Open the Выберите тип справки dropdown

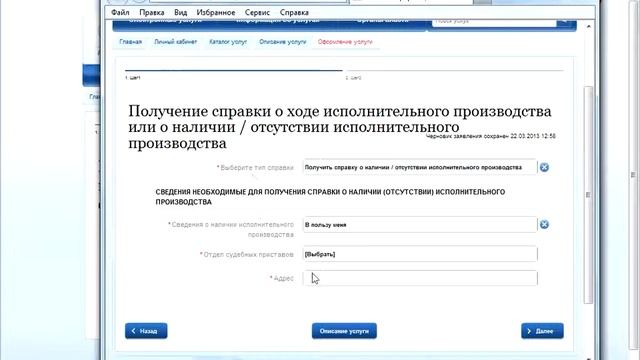click(x=420, y=167)
